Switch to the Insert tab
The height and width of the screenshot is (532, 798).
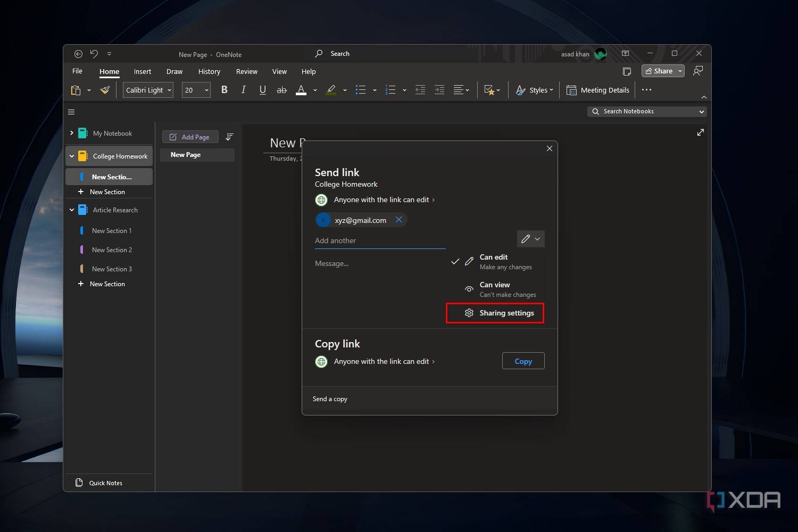(143, 71)
